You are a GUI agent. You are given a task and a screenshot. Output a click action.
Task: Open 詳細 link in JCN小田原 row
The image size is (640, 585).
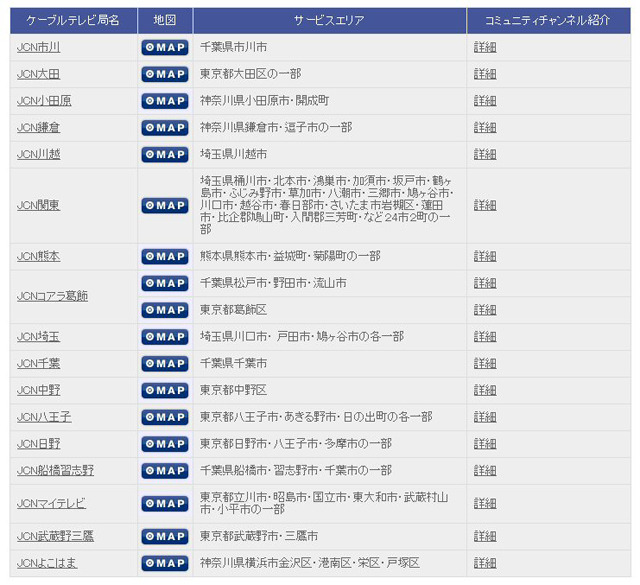click(485, 101)
